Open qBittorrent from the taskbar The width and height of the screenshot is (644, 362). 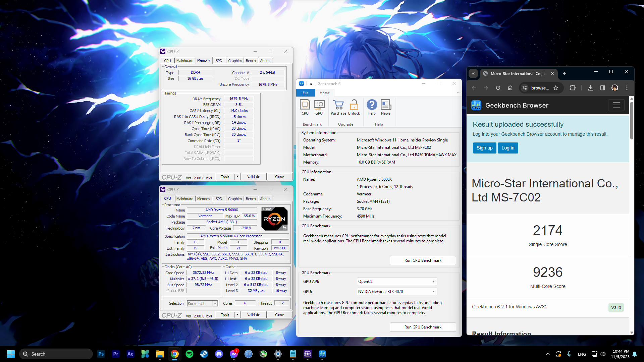(x=249, y=354)
